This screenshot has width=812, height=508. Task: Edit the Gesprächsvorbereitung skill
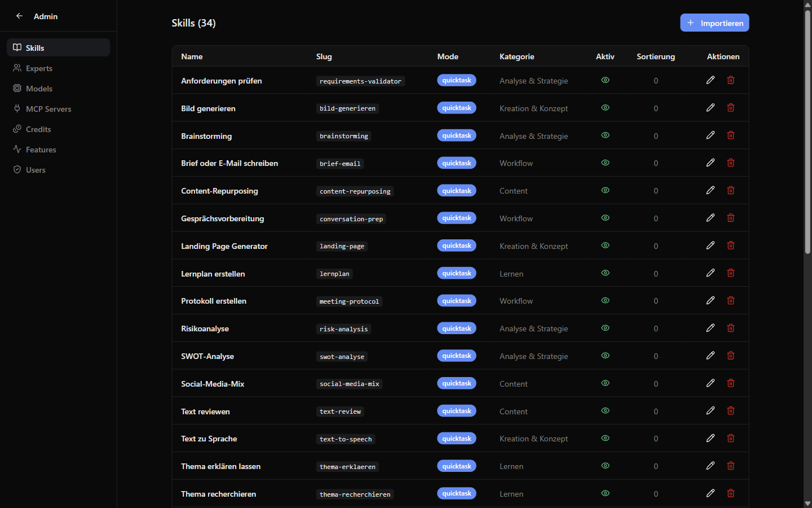[710, 218]
